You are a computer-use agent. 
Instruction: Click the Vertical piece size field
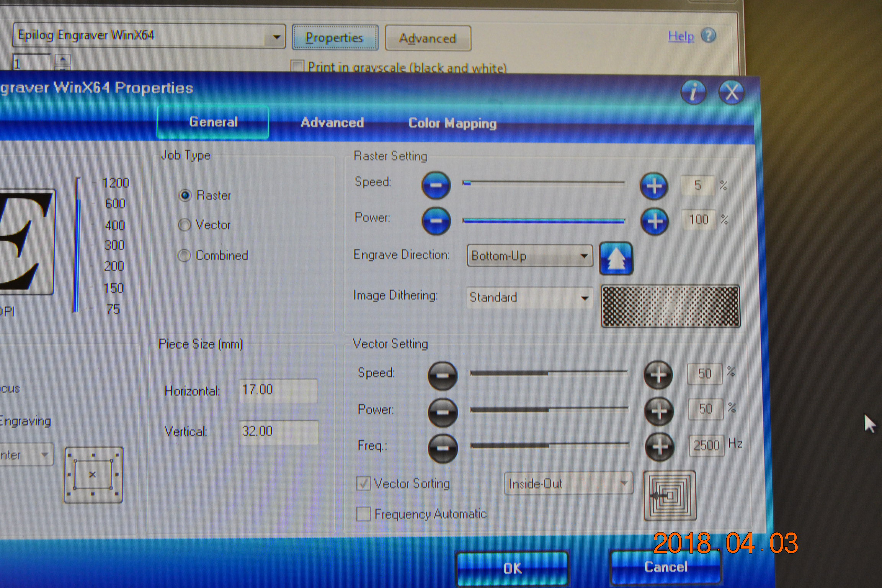click(278, 432)
